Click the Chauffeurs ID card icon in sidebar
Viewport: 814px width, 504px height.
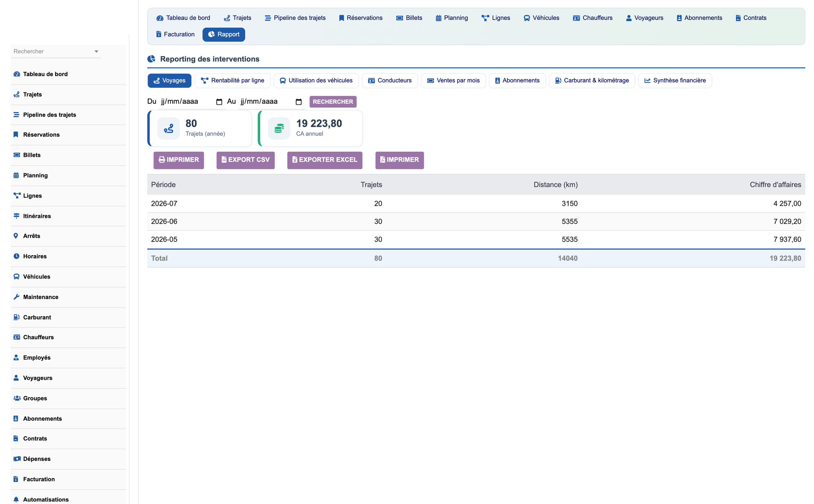point(17,337)
